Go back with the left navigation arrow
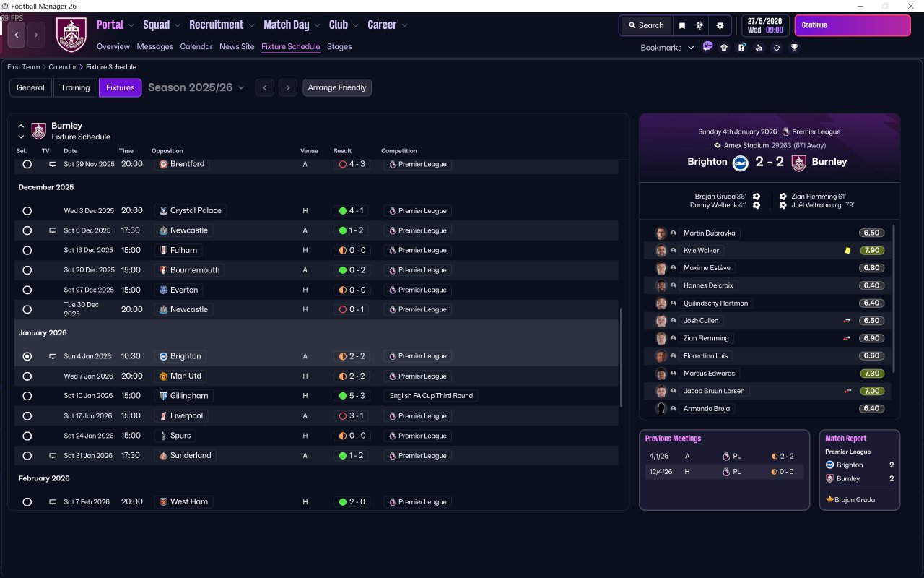The image size is (924, 578). pyautogui.click(x=17, y=35)
